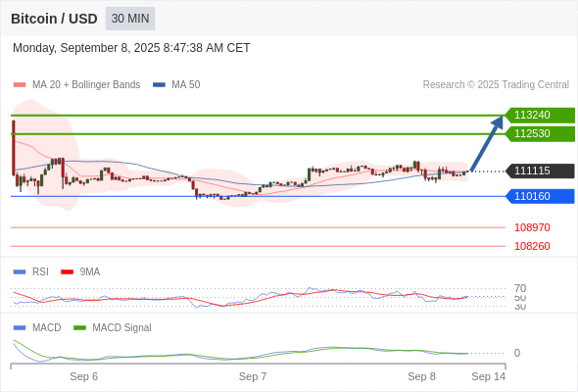Click the Sep 14 date axis label
Screen dimensions: 578x392
click(x=489, y=376)
